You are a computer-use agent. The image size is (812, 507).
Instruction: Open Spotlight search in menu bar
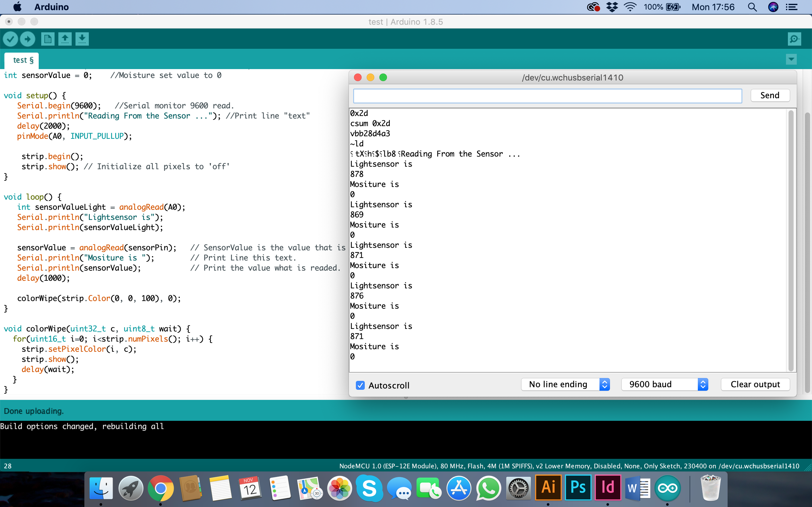coord(752,7)
